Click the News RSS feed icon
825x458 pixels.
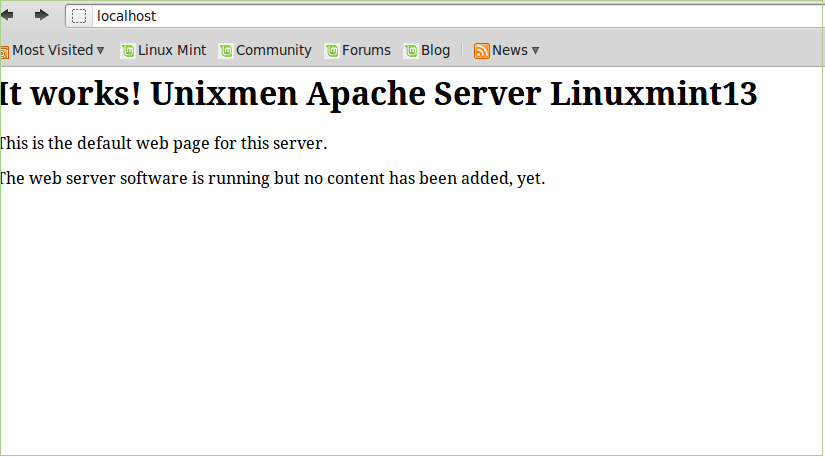[x=481, y=51]
